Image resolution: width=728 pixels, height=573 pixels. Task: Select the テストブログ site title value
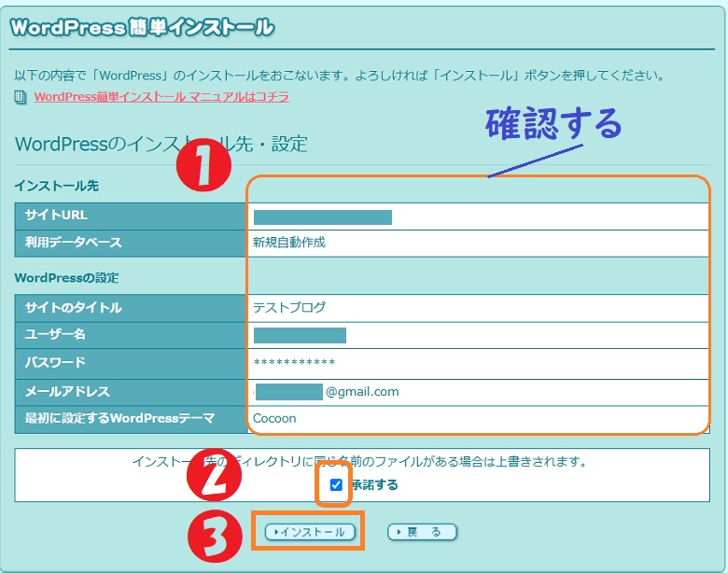[x=288, y=307]
